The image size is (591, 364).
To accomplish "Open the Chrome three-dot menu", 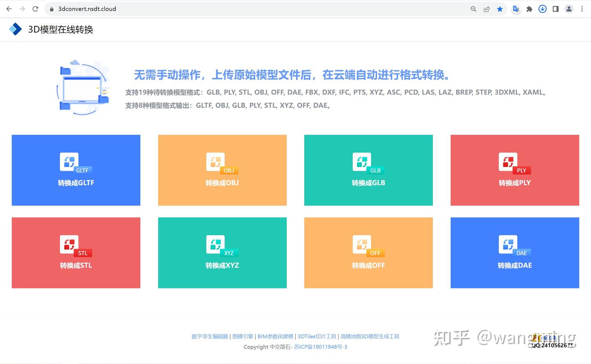I will click(x=582, y=9).
